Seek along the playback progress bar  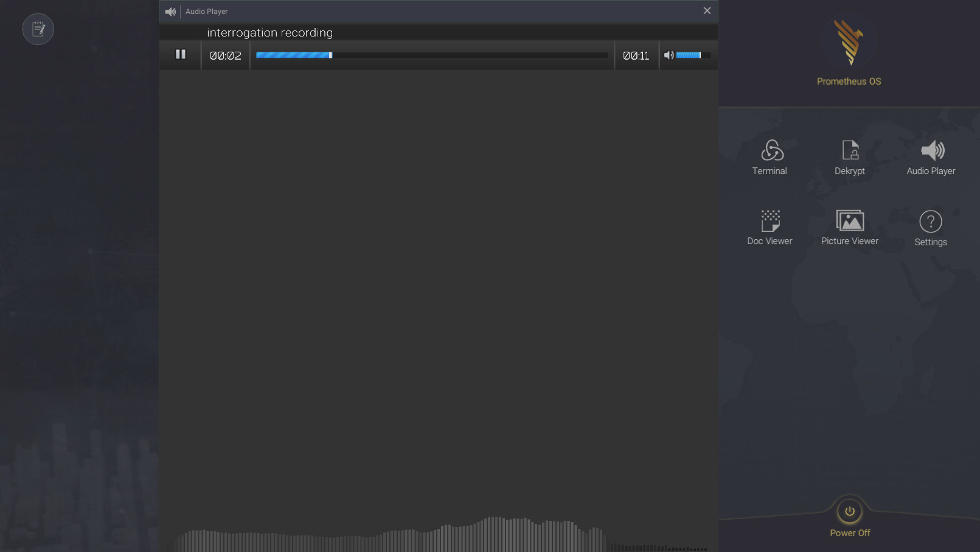point(432,55)
